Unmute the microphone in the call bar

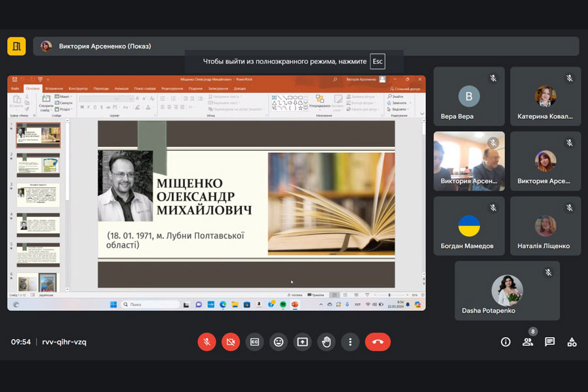coord(206,342)
